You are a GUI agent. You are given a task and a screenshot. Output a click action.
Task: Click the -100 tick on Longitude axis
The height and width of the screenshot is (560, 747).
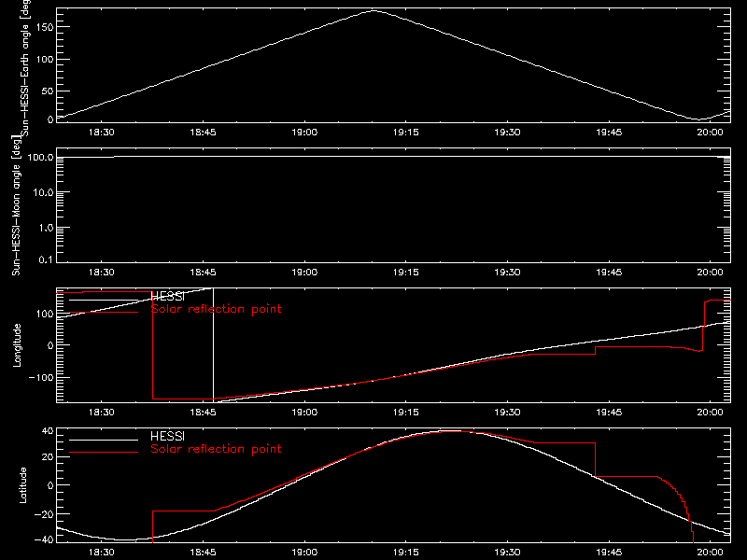coord(41,377)
